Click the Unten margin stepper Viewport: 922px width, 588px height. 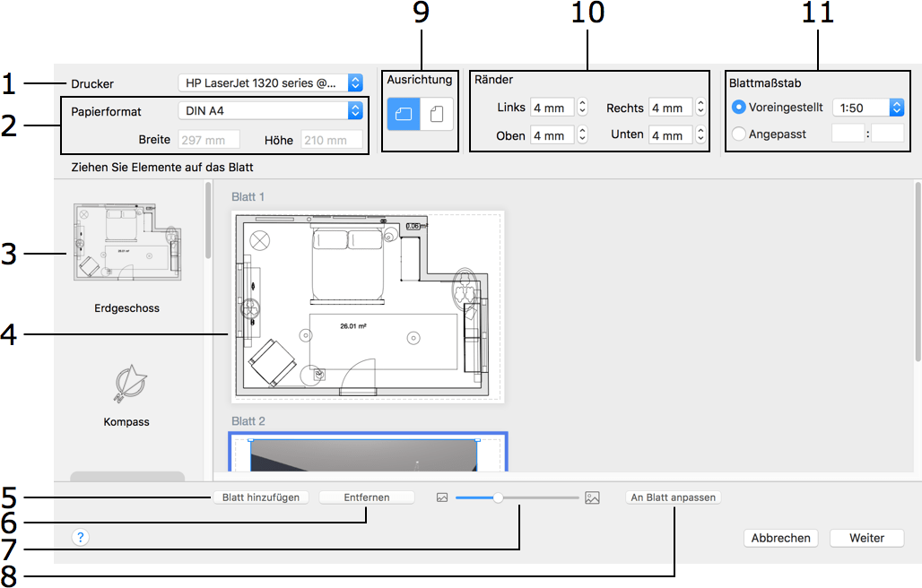click(x=700, y=134)
